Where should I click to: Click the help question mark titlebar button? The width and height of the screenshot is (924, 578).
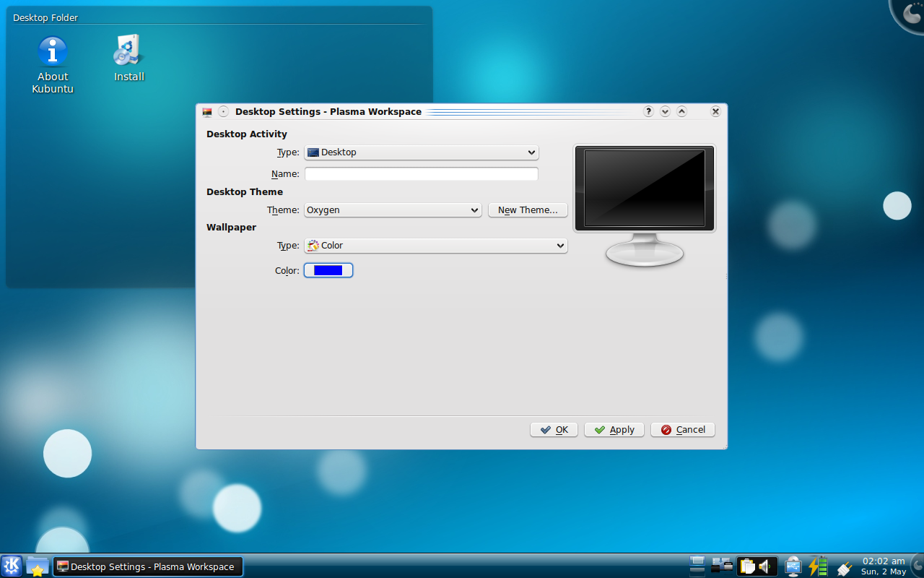click(648, 112)
